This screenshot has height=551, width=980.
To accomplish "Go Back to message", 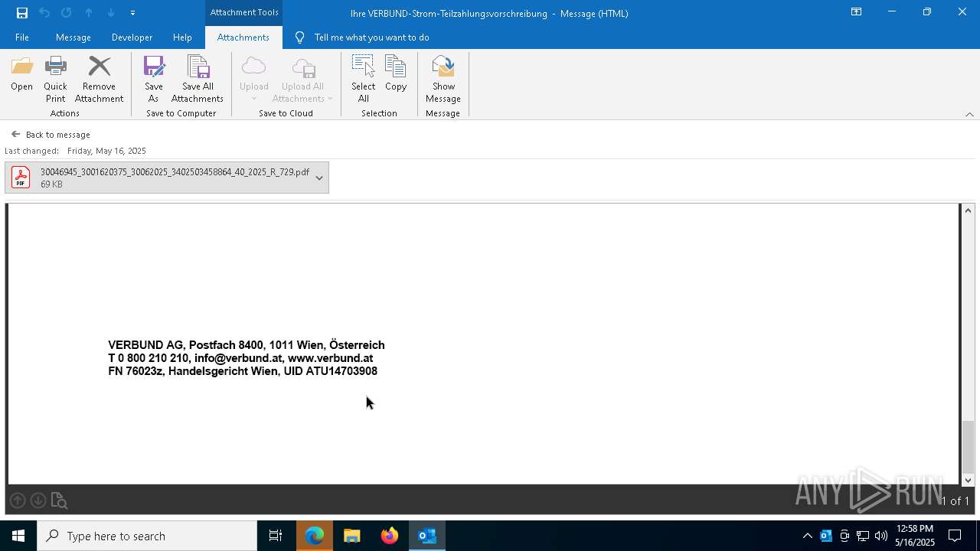I will pyautogui.click(x=51, y=135).
